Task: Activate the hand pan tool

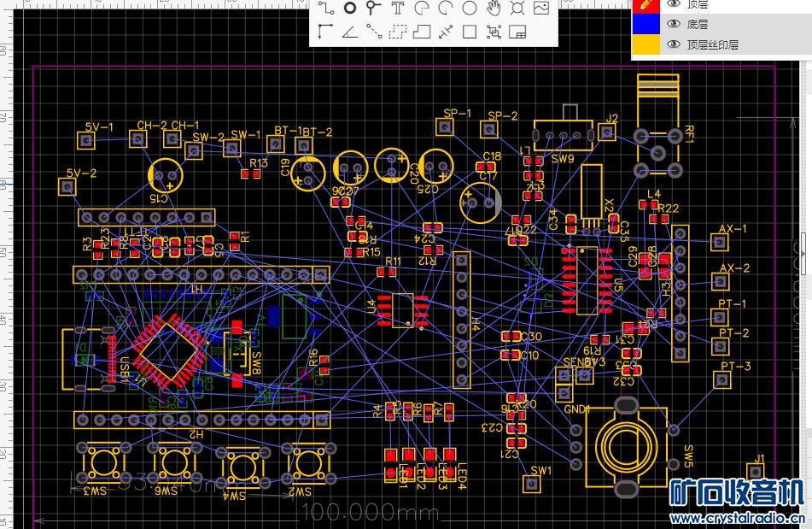Action: tap(494, 8)
